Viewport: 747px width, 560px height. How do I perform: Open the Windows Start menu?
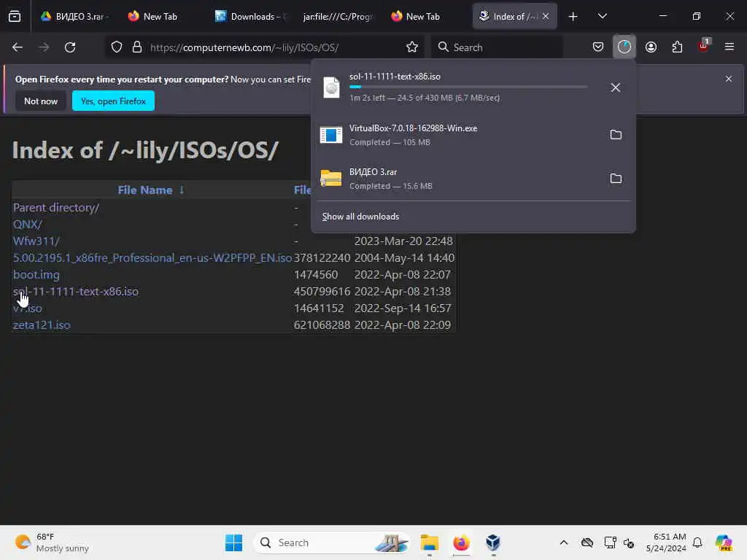(x=233, y=542)
